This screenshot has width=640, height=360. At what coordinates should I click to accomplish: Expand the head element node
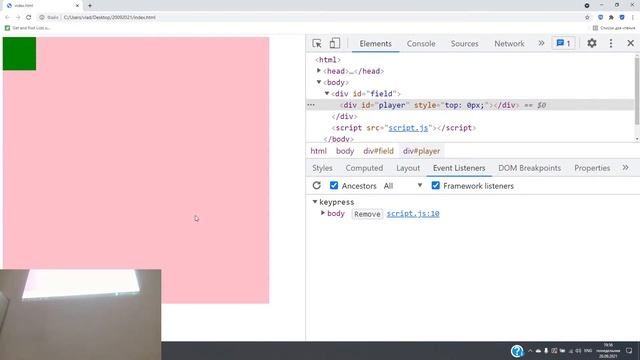click(x=319, y=71)
